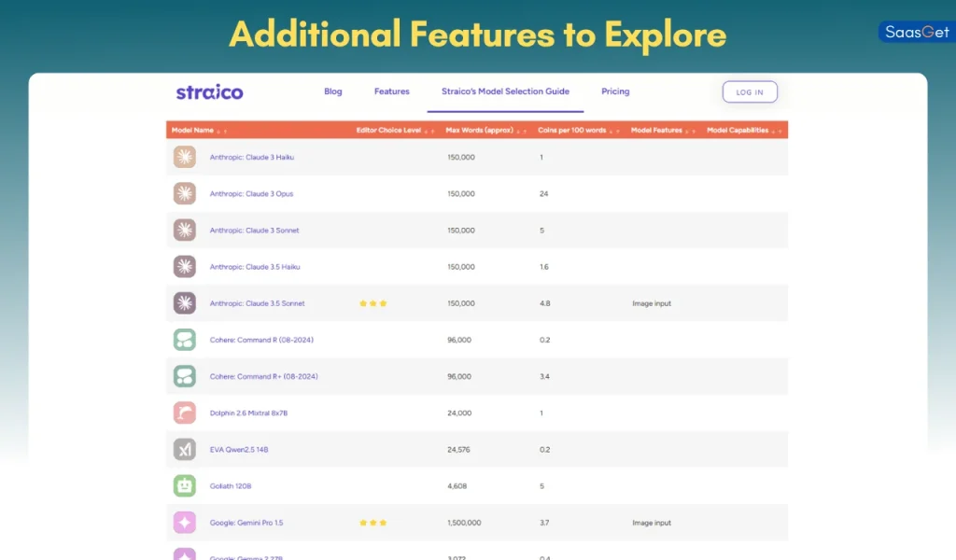This screenshot has width=956, height=560.
Task: Click the Straico logo
Action: coord(210,92)
